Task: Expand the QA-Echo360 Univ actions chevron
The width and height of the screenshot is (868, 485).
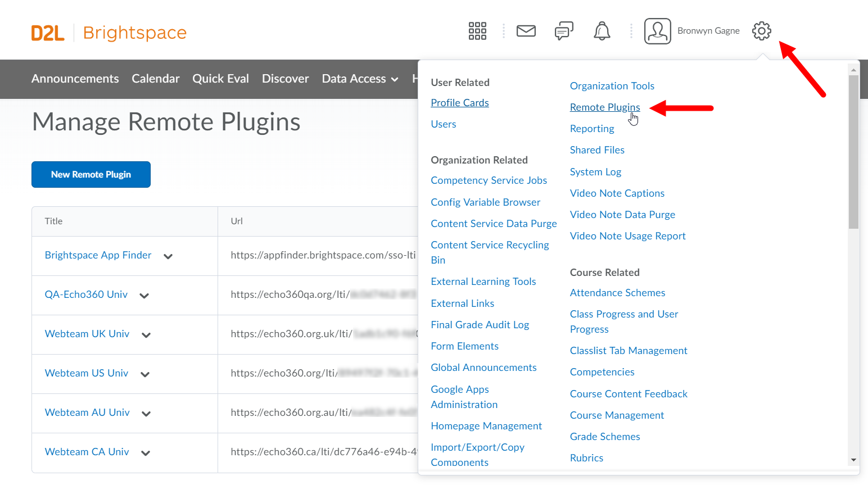Action: point(144,296)
